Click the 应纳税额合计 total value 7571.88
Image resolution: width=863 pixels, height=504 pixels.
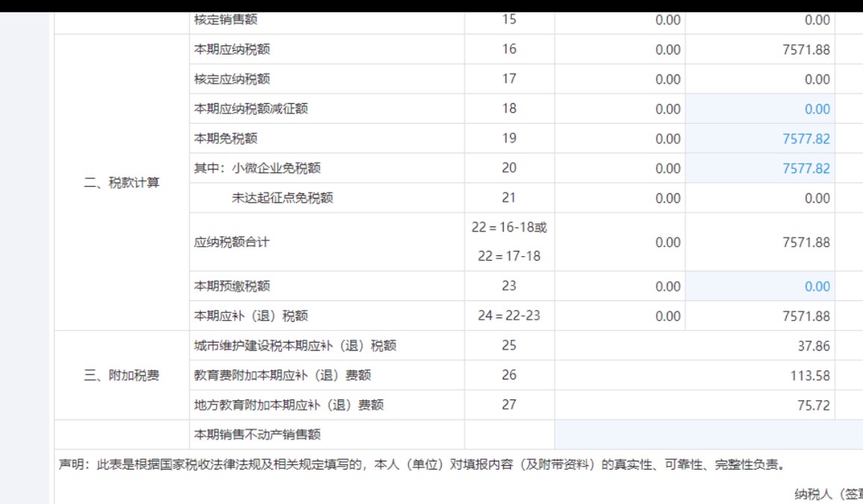[805, 243]
